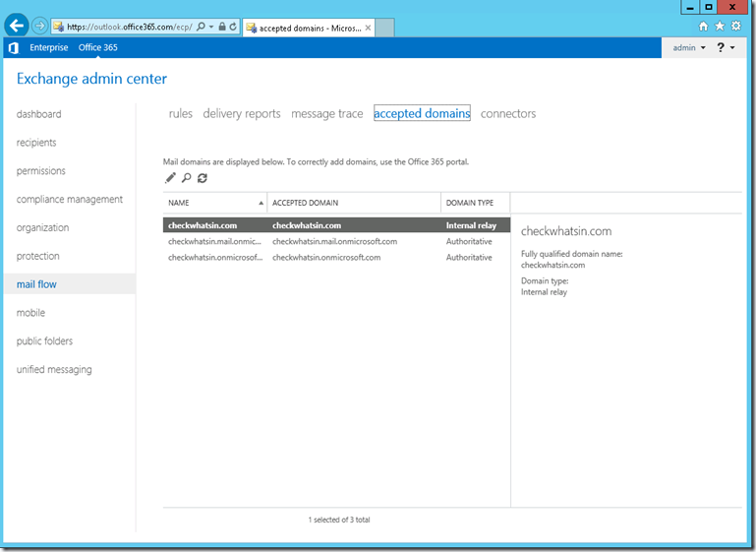Select the checkwhatsin.onmicrosoft.com domain row

coord(336,257)
